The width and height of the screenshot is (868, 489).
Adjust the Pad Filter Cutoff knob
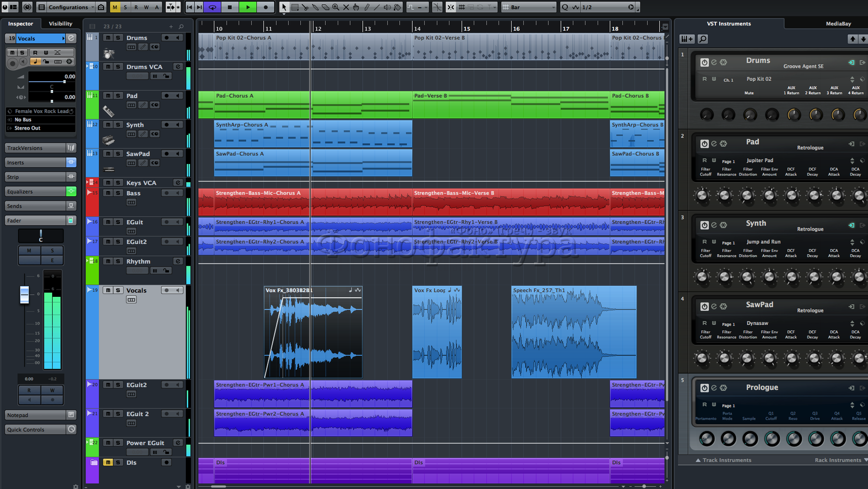click(x=702, y=196)
